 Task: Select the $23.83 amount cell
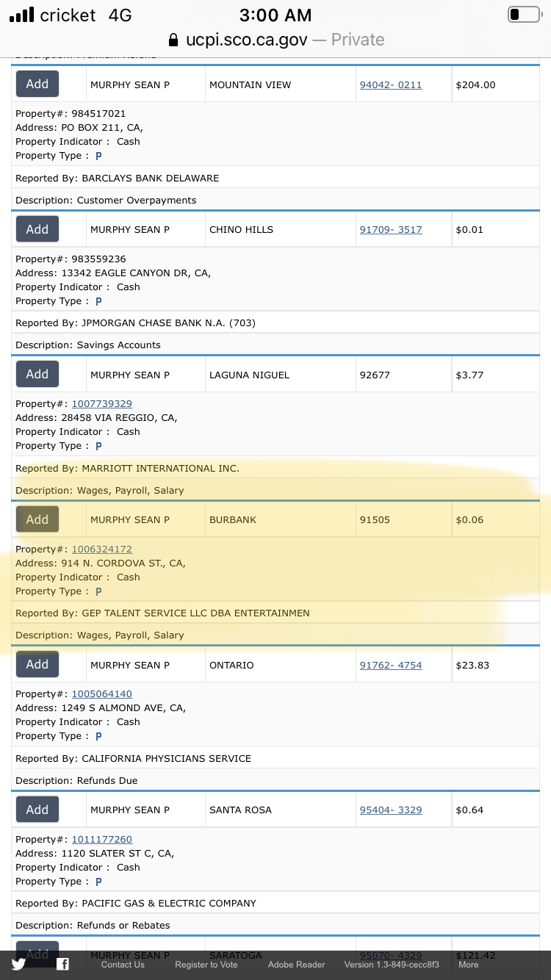pos(495,665)
